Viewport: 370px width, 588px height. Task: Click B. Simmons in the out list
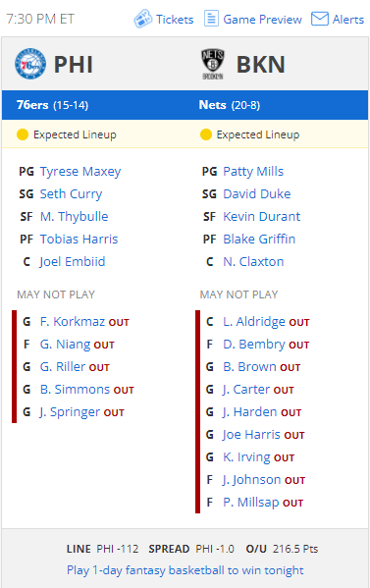75,390
